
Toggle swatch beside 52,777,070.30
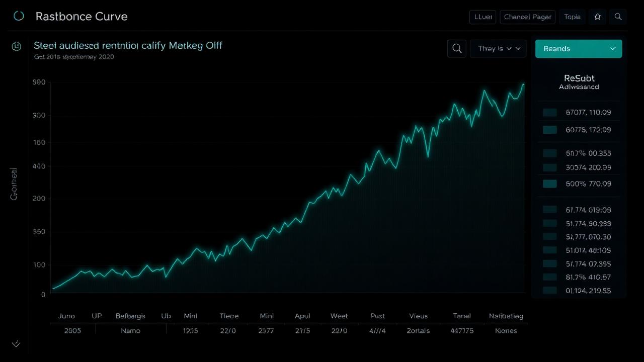coord(550,237)
